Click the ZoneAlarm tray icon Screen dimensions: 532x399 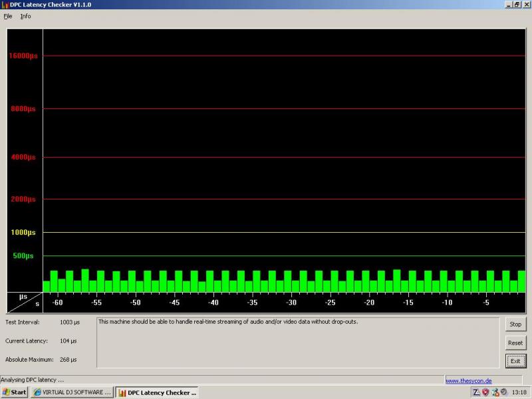[476, 392]
